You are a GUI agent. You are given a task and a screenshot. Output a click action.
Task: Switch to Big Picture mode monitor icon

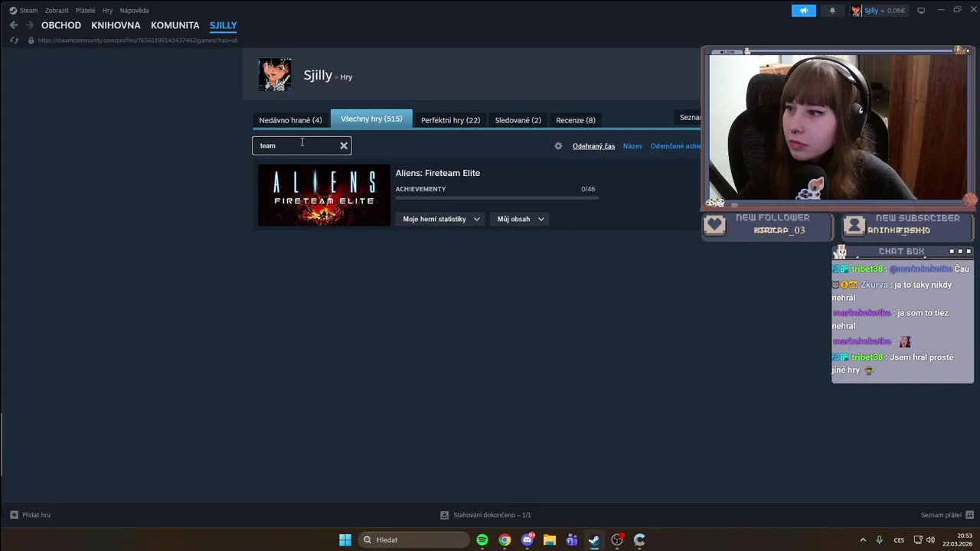[921, 11]
